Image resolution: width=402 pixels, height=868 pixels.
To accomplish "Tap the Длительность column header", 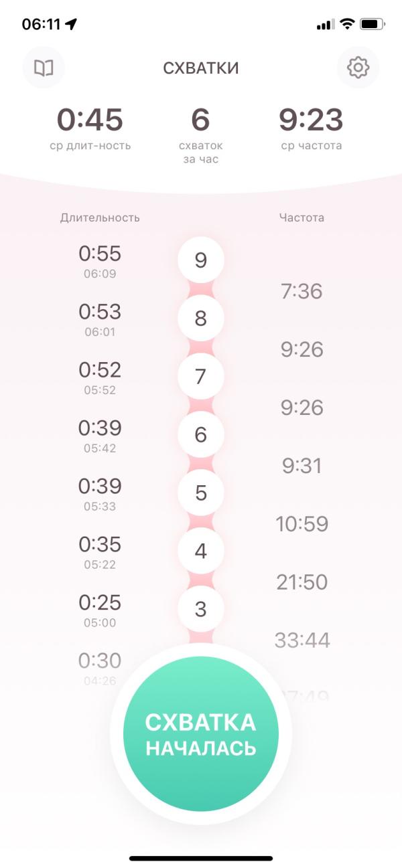I will tap(100, 218).
